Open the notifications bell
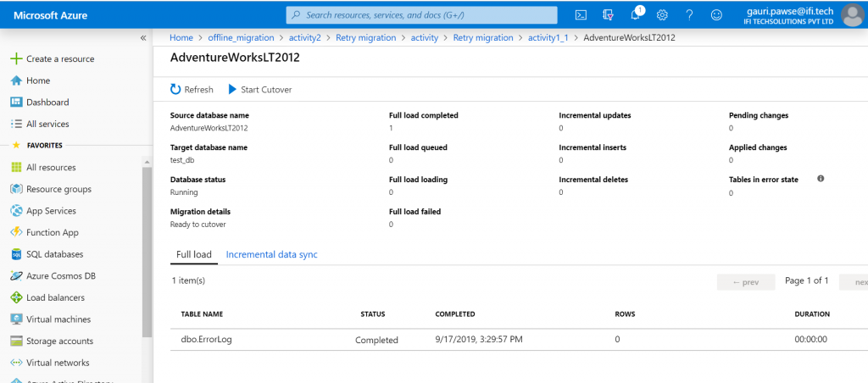 pyautogui.click(x=636, y=15)
